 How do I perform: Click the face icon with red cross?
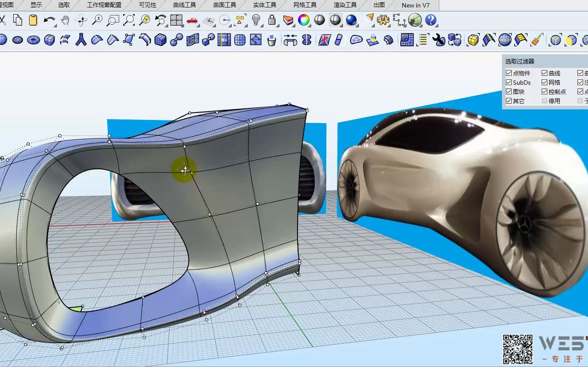325,40
